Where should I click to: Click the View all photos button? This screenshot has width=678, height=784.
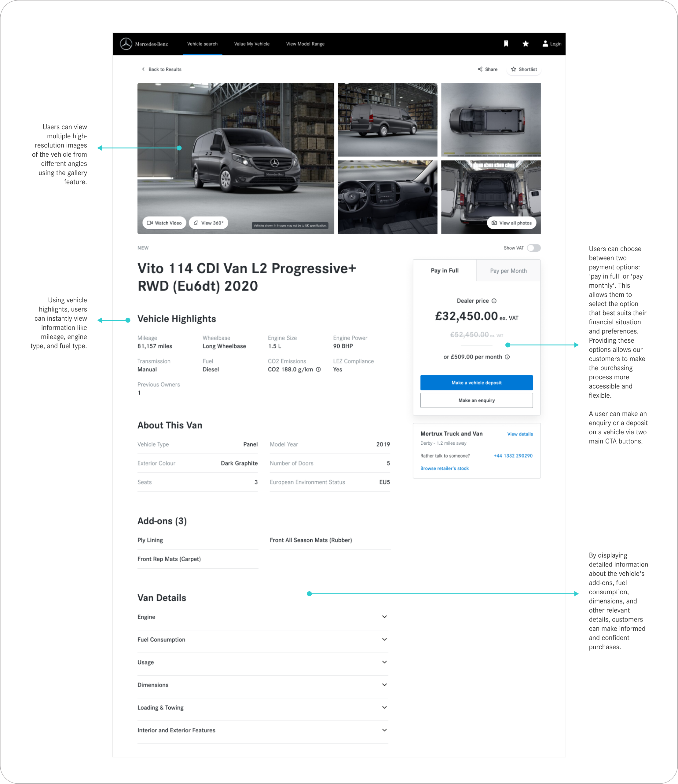click(x=511, y=223)
